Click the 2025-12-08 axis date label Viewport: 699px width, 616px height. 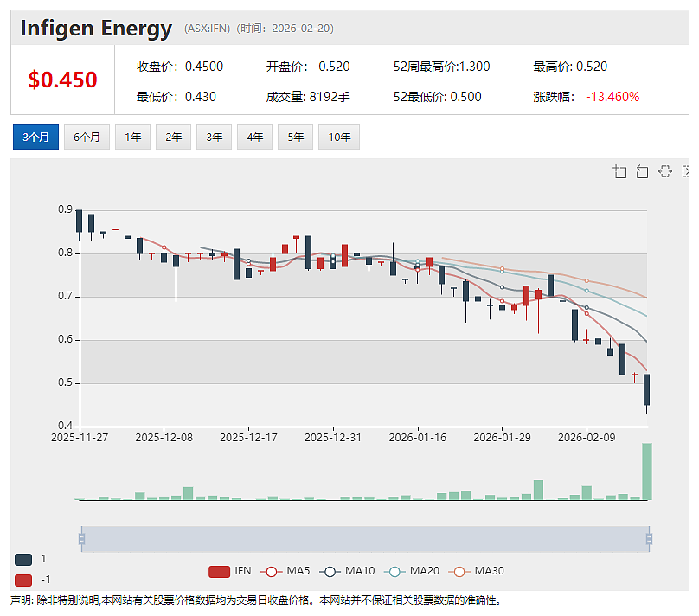[164, 438]
